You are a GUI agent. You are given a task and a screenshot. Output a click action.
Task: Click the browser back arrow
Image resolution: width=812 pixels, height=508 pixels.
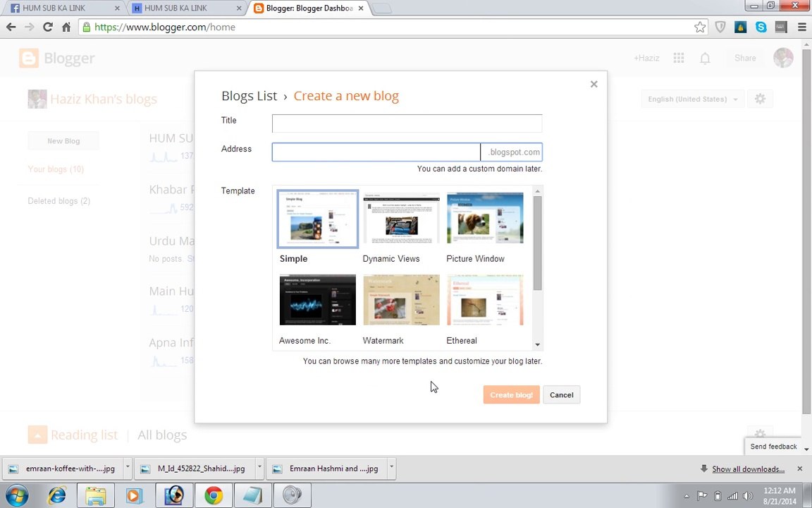point(11,27)
